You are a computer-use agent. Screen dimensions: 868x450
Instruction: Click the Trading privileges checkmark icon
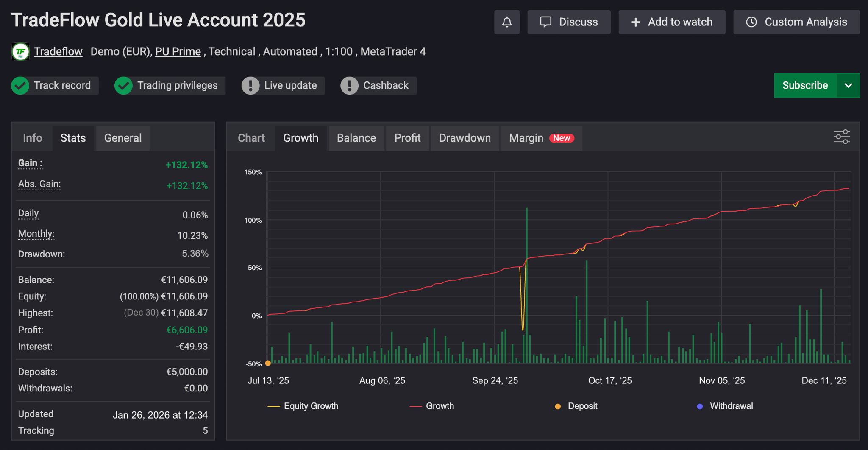pos(123,86)
